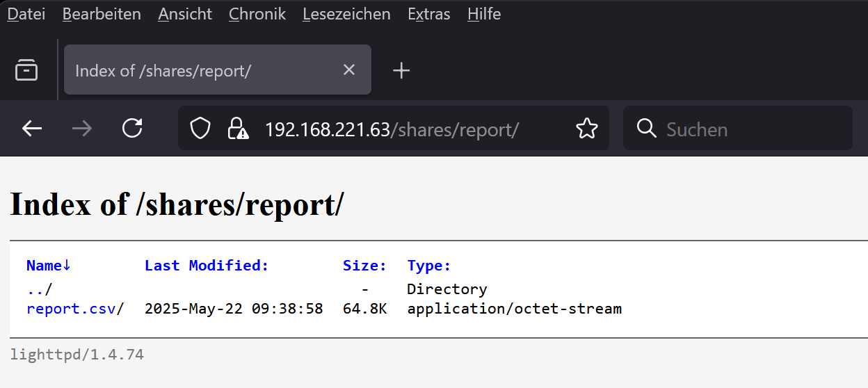
Task: Click the magnifier icon in search box
Action: click(x=646, y=129)
